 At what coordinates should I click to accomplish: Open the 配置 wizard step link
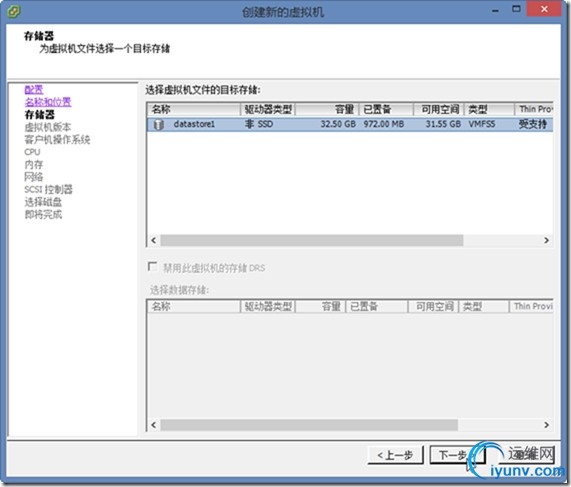(x=34, y=89)
